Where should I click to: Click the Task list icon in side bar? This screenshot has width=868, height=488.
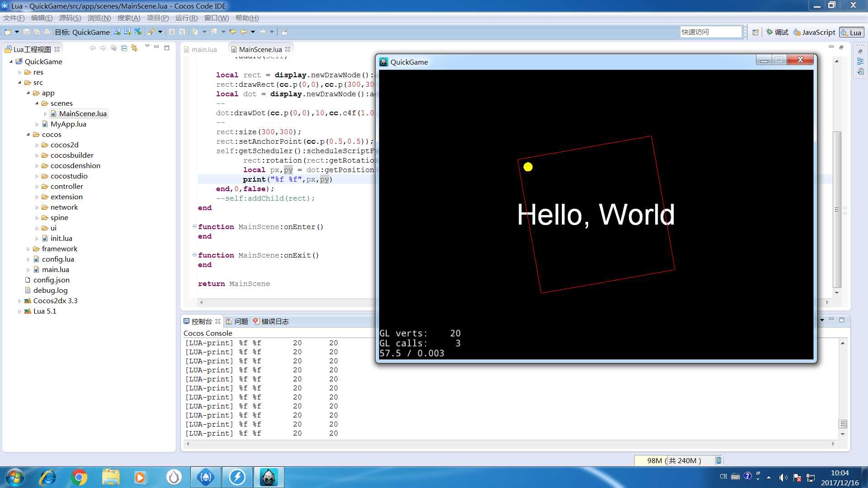(860, 72)
